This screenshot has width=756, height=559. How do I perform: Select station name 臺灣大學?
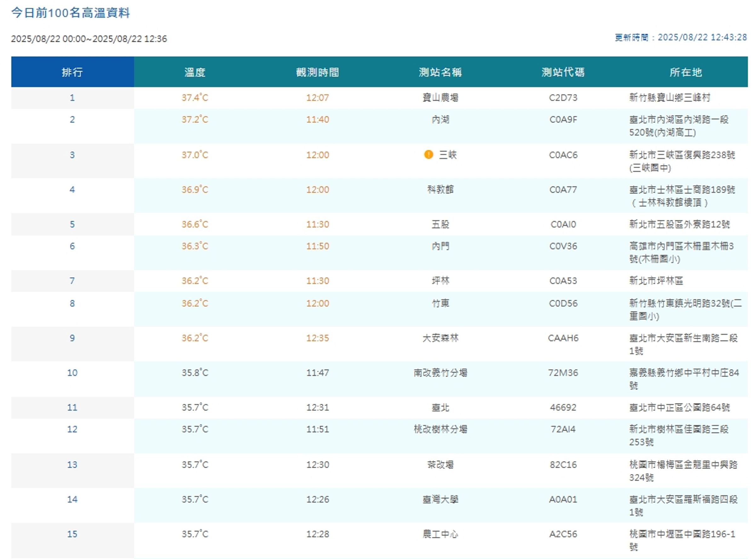440,500
